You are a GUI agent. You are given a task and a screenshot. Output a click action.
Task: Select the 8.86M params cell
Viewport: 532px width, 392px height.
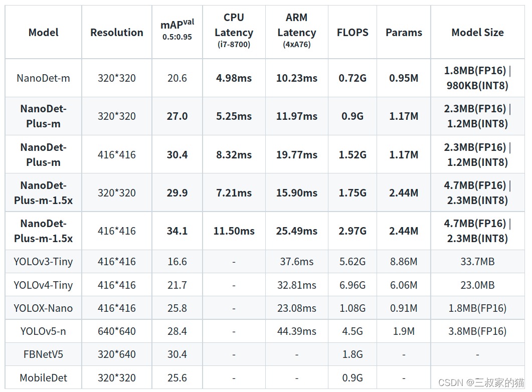(404, 262)
